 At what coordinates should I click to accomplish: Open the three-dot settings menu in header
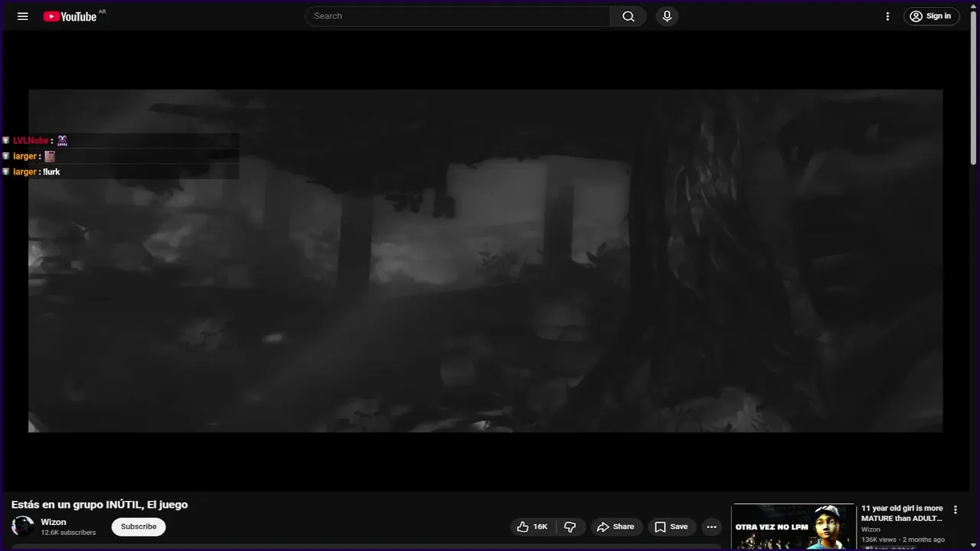click(x=887, y=16)
